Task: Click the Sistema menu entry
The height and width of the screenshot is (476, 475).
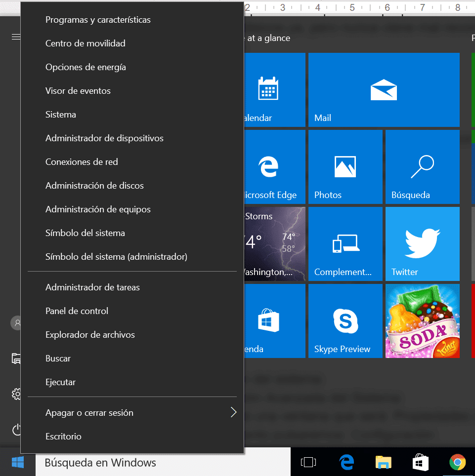Action: point(132,115)
